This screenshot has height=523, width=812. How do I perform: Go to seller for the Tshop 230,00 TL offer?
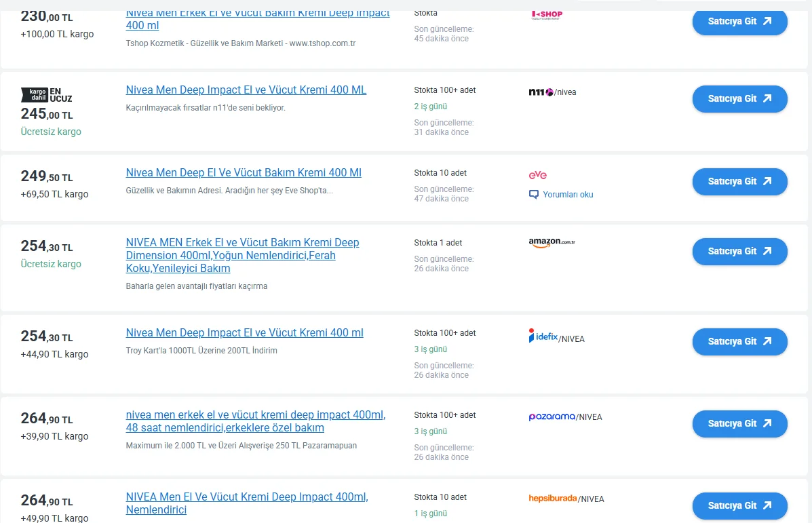tap(739, 21)
